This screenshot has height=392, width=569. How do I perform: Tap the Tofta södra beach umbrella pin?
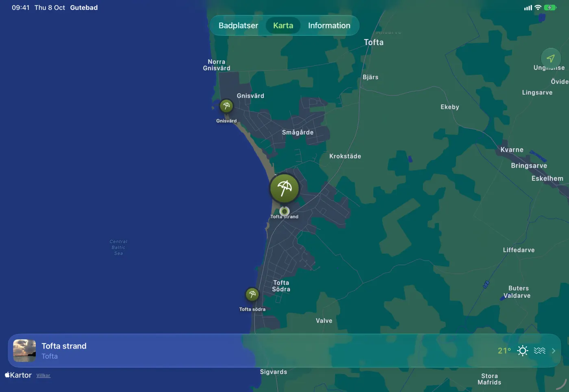click(252, 295)
